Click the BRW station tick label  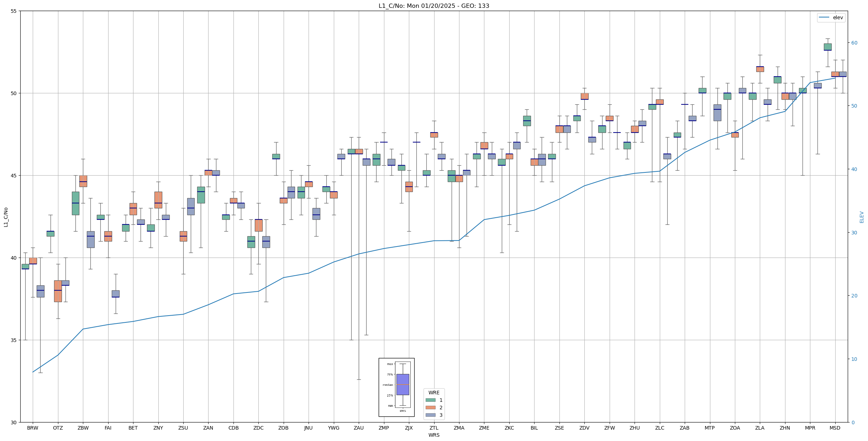pos(32,428)
